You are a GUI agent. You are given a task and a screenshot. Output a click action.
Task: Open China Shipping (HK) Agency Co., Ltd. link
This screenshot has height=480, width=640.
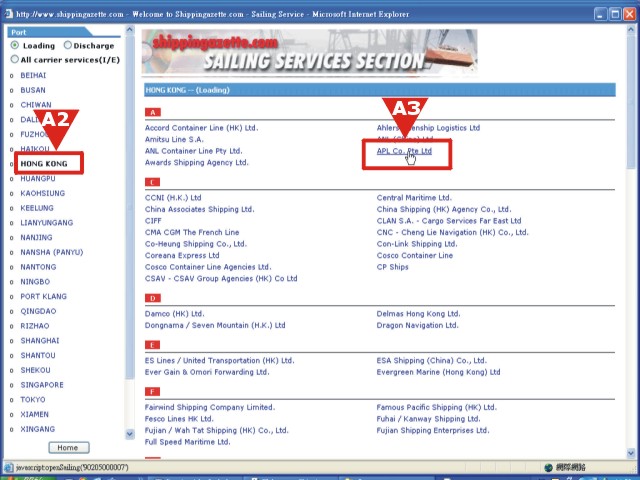pyautogui.click(x=444, y=209)
